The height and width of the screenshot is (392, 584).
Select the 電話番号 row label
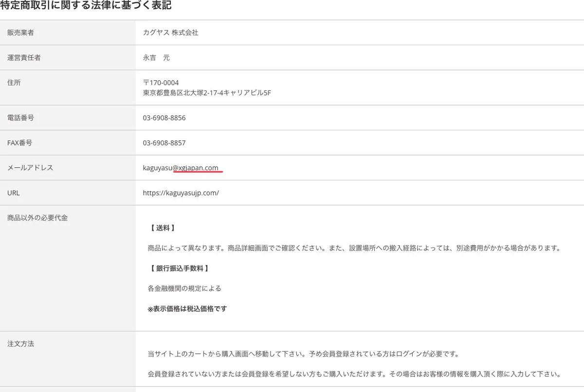coord(20,118)
